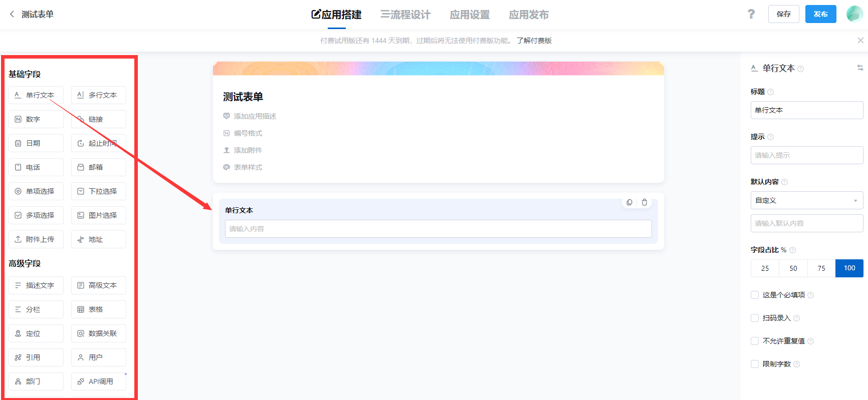The width and height of the screenshot is (868, 400).
Task: Insert a 邮箱 field
Action: [x=99, y=167]
